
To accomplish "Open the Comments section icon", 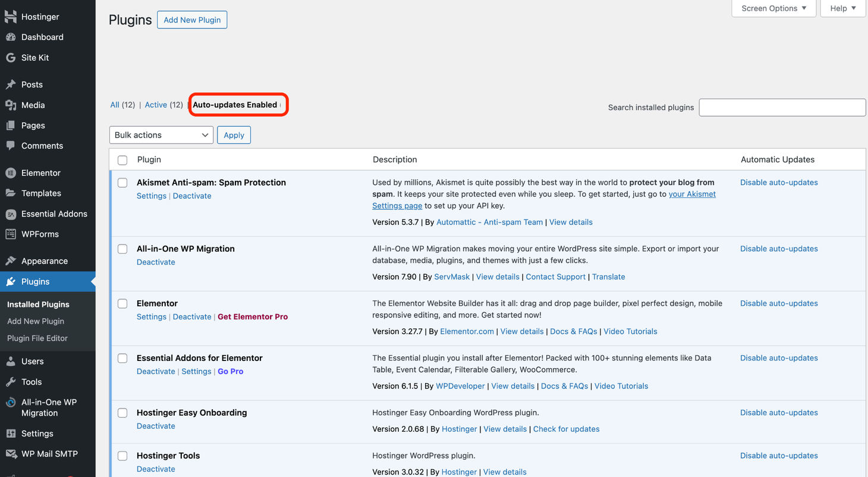I will 12,146.
